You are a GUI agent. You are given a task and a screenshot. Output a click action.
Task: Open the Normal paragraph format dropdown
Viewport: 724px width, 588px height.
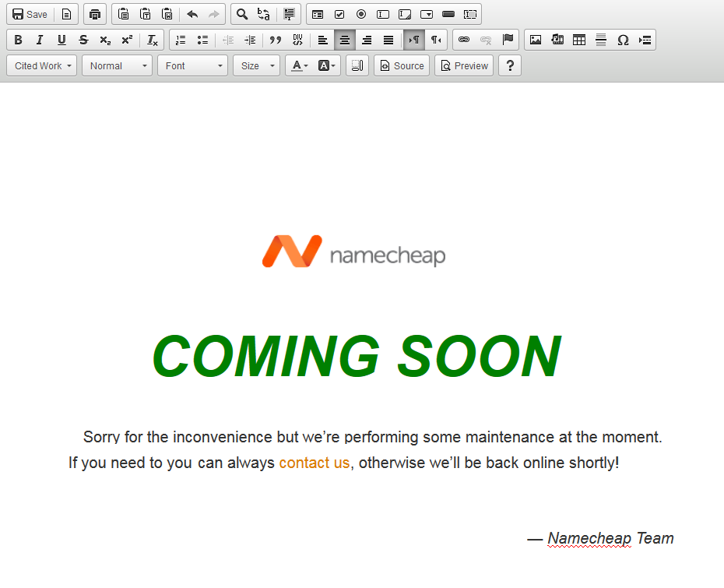point(118,66)
